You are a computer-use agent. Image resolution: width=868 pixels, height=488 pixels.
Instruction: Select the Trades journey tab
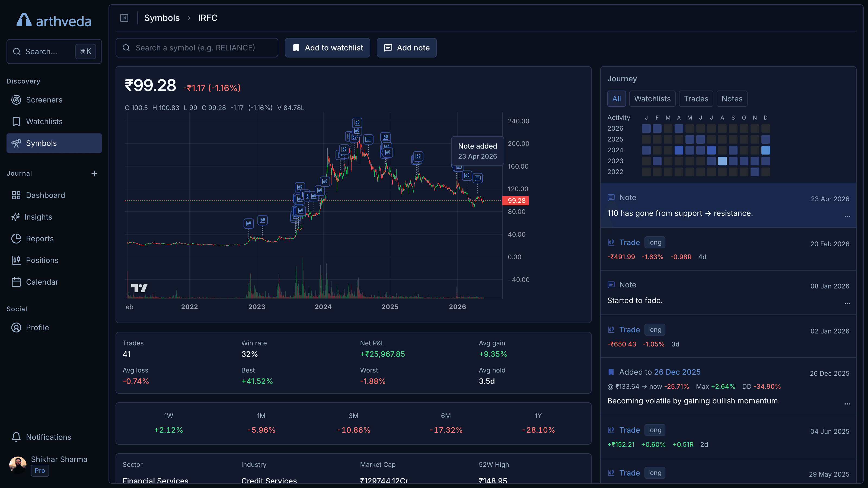696,99
